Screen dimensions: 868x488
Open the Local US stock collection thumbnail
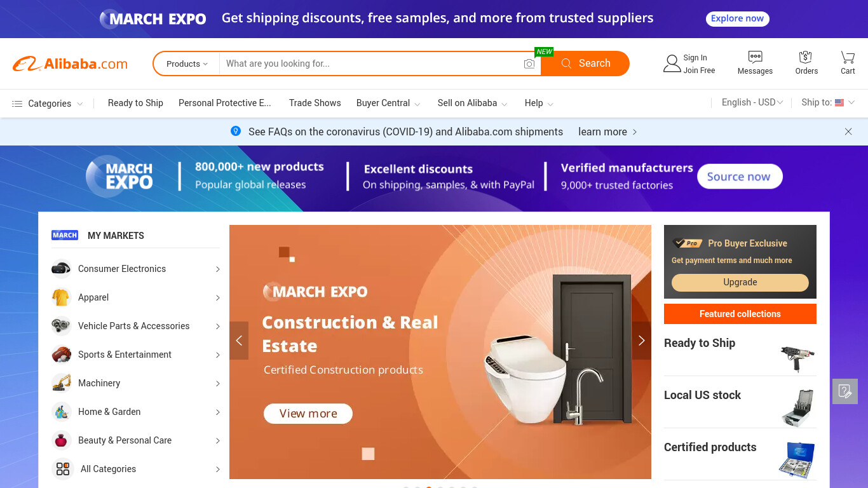(x=797, y=408)
